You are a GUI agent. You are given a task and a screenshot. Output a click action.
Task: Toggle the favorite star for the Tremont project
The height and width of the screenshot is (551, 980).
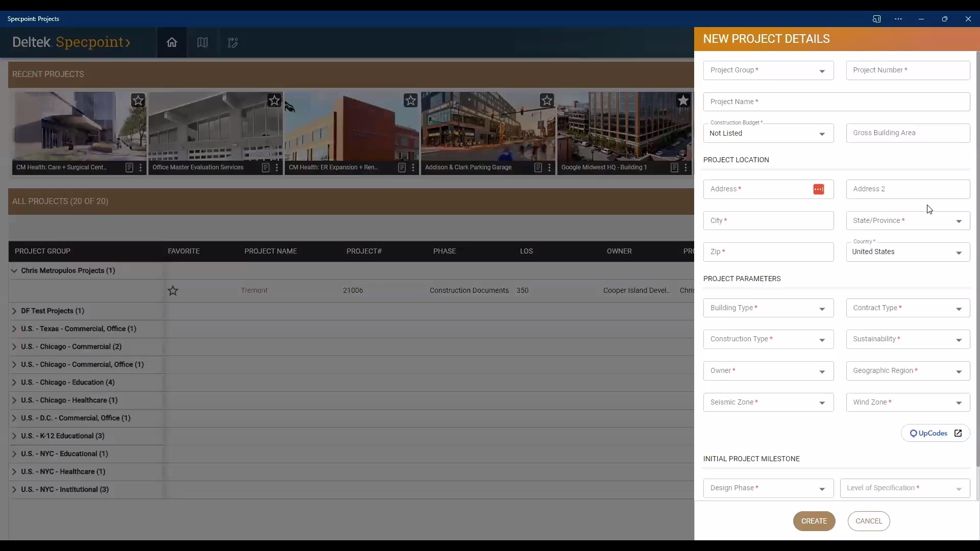click(x=173, y=291)
